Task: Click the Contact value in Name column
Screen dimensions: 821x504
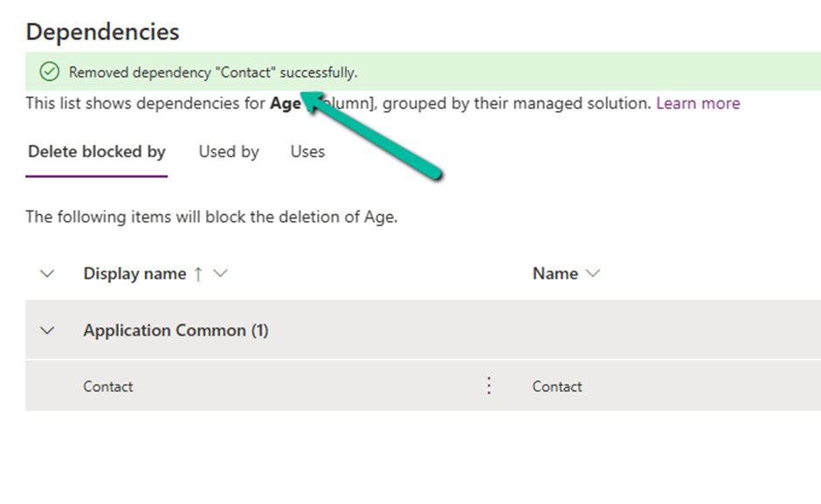Action: [x=557, y=386]
